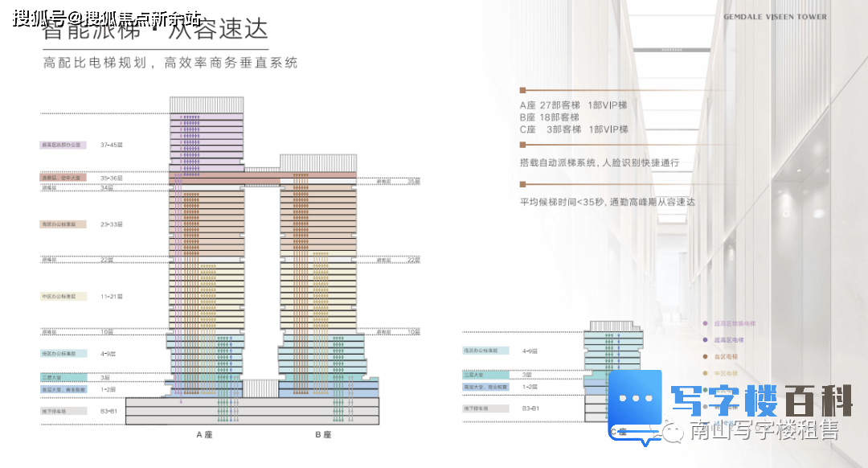Viewport: 868px width, 468px height.
Task: Click the B3-B1 label left of Tower A
Action: 108,411
